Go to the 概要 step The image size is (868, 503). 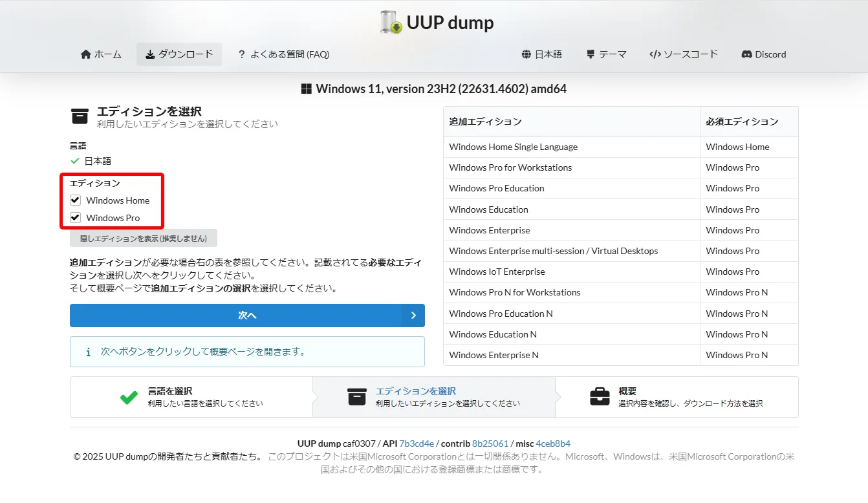[677, 397]
